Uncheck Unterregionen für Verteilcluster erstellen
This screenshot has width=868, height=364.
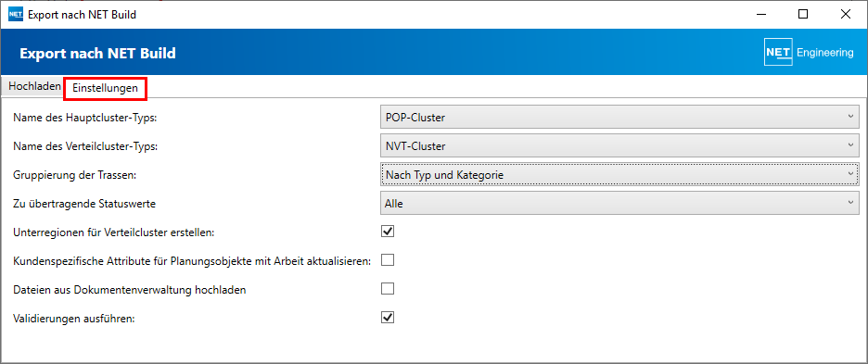[x=388, y=232]
